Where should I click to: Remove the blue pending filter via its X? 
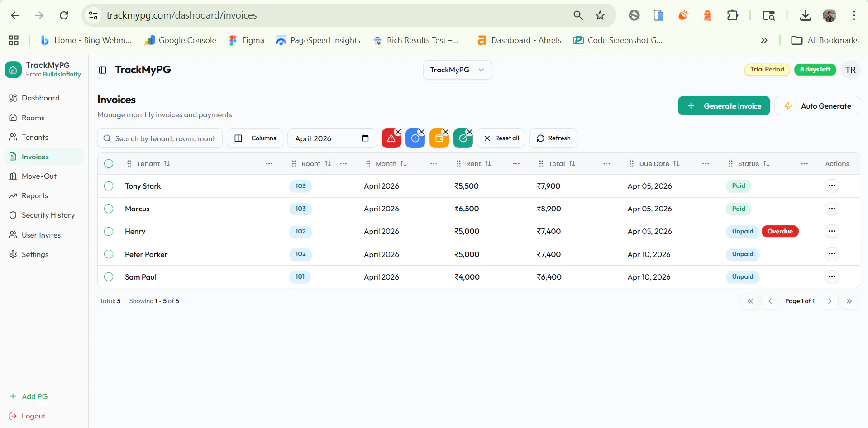pos(421,132)
